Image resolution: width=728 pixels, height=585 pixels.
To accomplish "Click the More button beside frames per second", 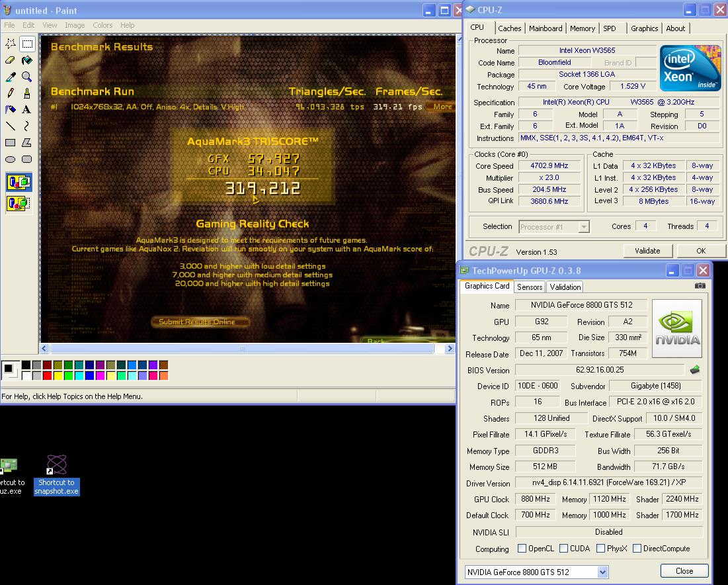I will pyautogui.click(x=440, y=107).
